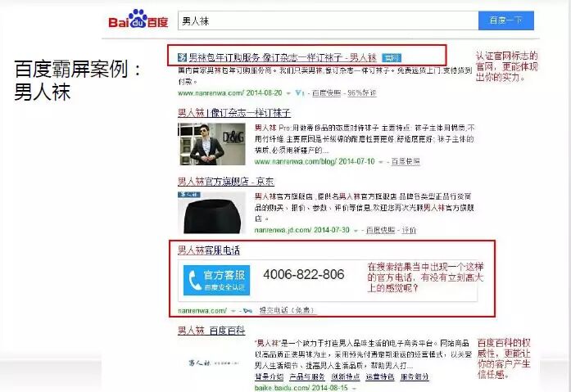Open nanrenwa.jd.com/ URL
The width and height of the screenshot is (571, 392).
pos(302,230)
